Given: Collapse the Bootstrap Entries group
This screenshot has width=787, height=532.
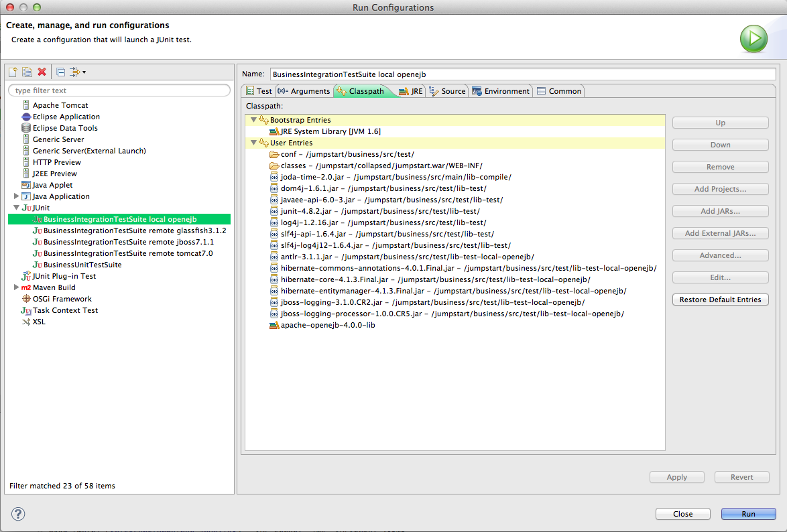Looking at the screenshot, I should [253, 120].
